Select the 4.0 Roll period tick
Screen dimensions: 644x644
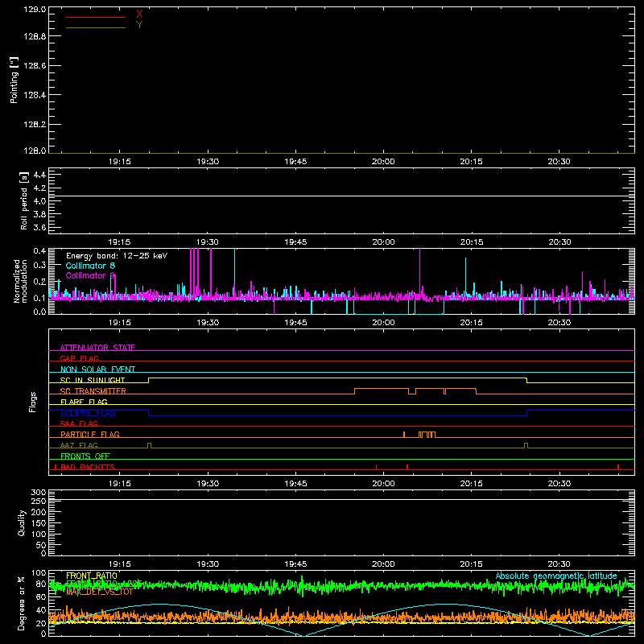point(39,201)
